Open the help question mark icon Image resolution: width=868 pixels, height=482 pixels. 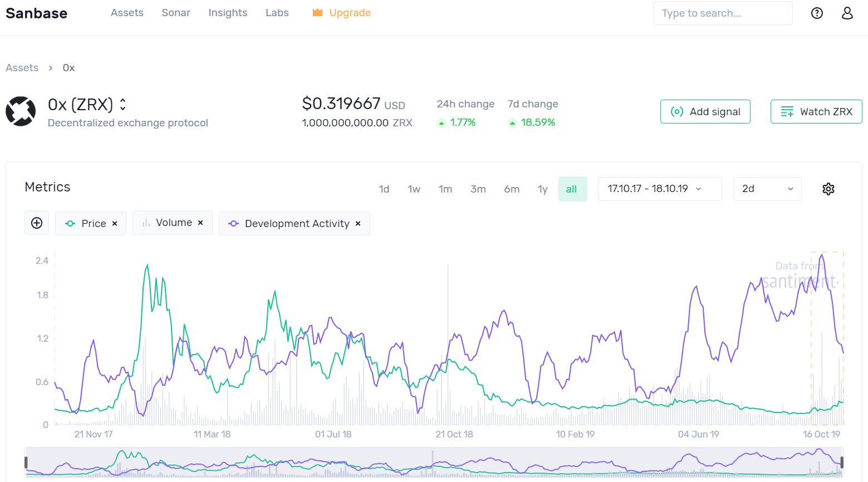click(817, 13)
